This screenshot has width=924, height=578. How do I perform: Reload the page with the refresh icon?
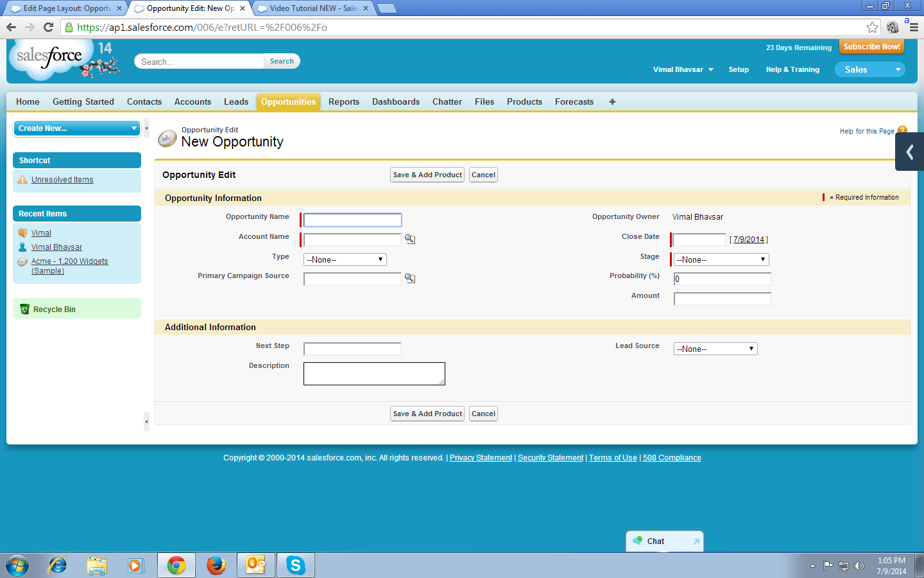48,27
